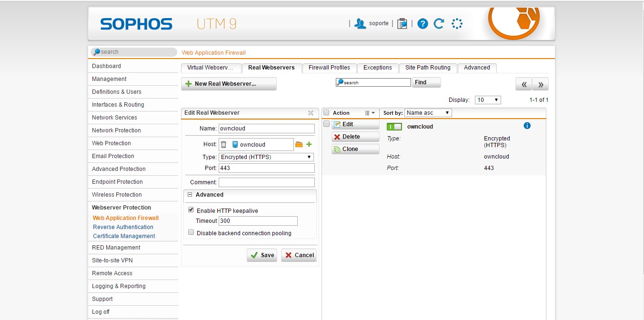Focus the webserver list search box

(x=373, y=82)
